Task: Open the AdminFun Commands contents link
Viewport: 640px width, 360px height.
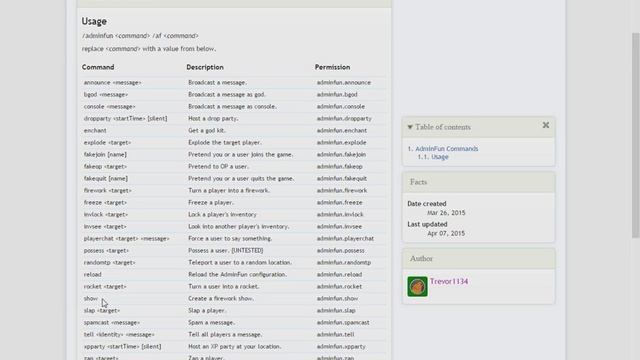Action: 447,149
